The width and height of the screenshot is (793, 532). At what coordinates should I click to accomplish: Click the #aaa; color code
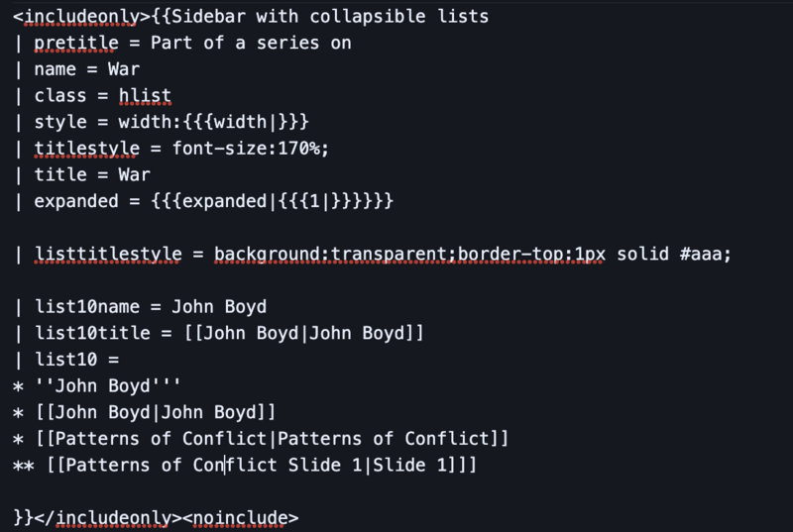click(706, 254)
